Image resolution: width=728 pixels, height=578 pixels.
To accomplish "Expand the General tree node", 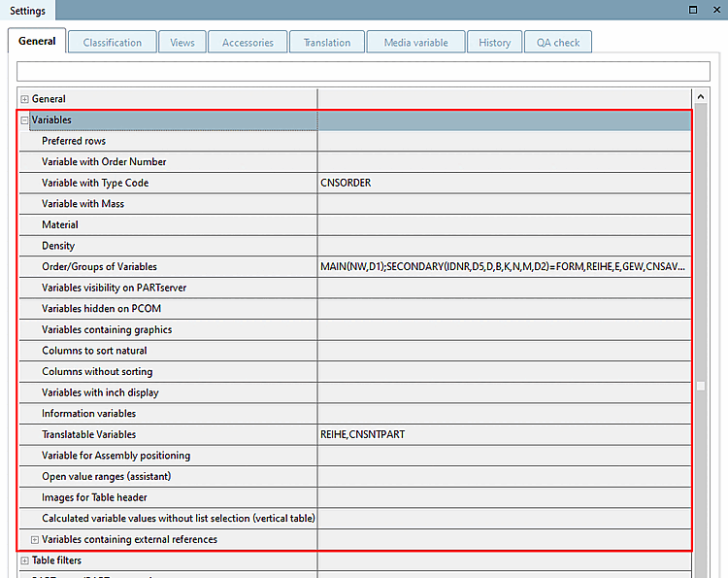I will point(24,99).
